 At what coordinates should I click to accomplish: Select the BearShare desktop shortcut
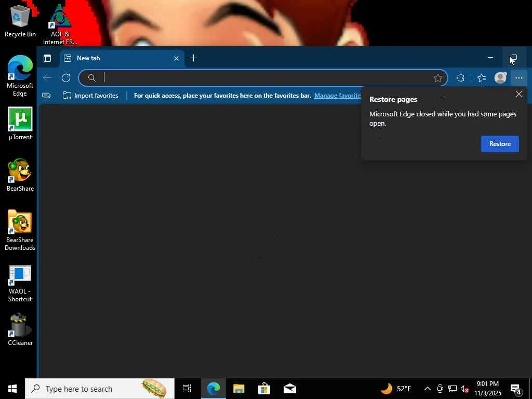tap(20, 175)
